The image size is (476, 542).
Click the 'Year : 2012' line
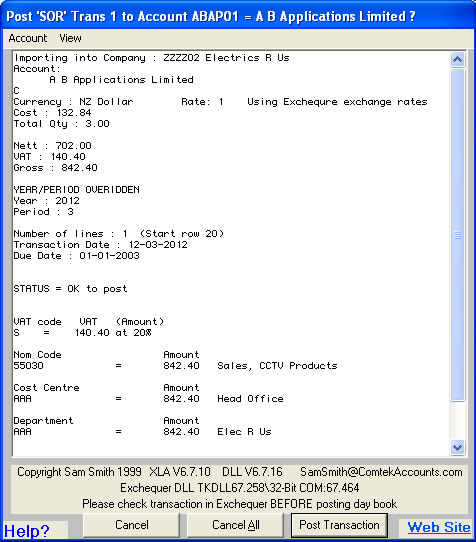tap(46, 201)
